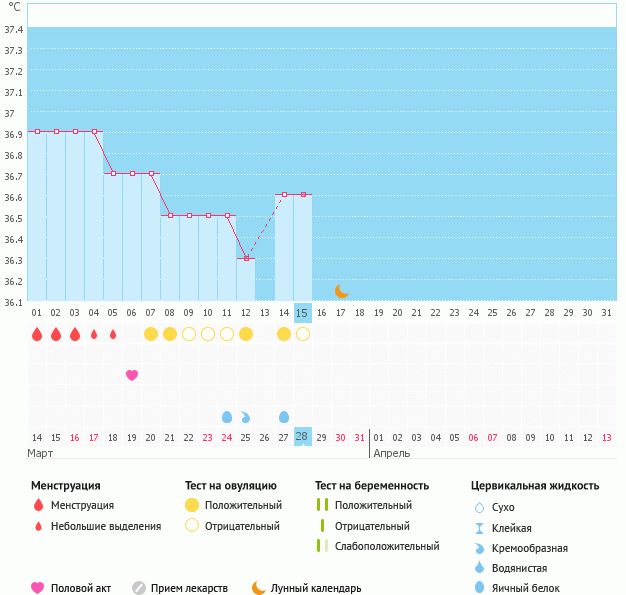Click the temperature point at day 12
This screenshot has width=626, height=595.
[246, 259]
